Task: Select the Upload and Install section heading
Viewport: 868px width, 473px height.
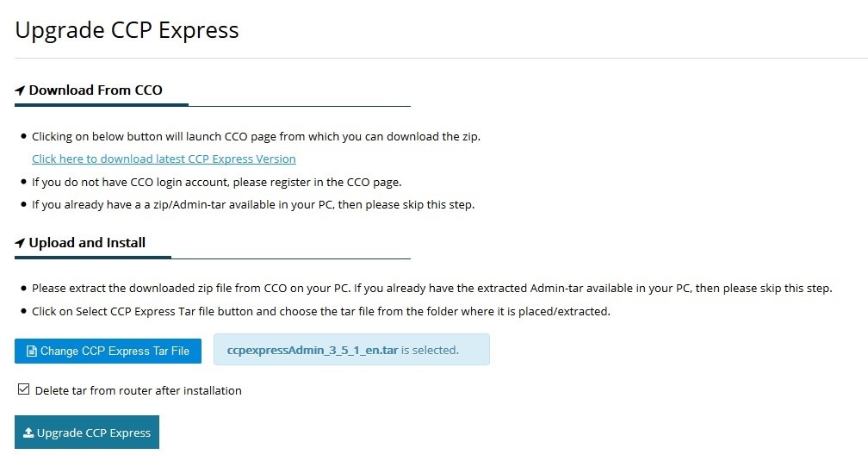Action: coord(87,243)
